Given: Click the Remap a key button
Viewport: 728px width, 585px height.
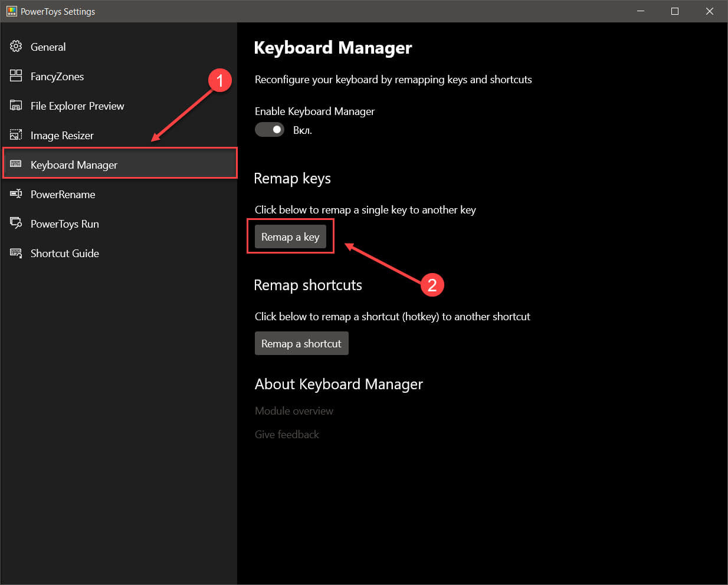Looking at the screenshot, I should [290, 236].
